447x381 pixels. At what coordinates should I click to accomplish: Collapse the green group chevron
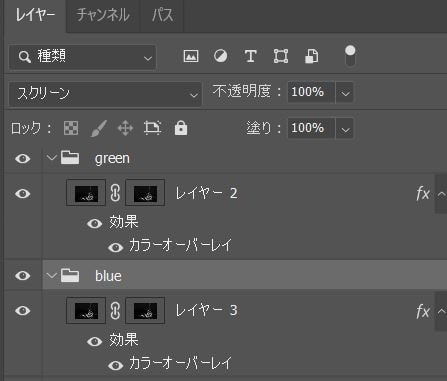click(52, 158)
